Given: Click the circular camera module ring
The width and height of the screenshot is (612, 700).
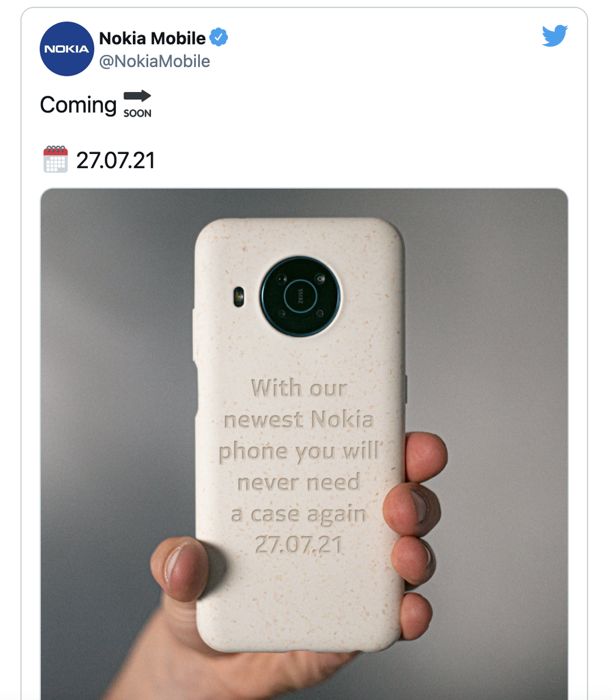Looking at the screenshot, I should pyautogui.click(x=301, y=296).
